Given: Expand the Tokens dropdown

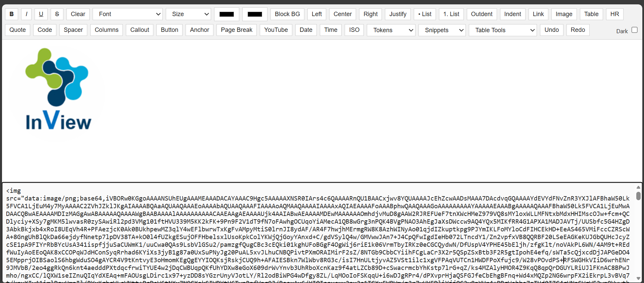Looking at the screenshot, I should 391,30.
